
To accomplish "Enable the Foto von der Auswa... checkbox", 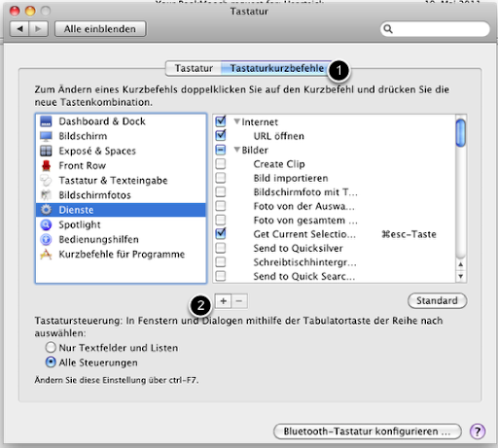I will pyautogui.click(x=221, y=206).
